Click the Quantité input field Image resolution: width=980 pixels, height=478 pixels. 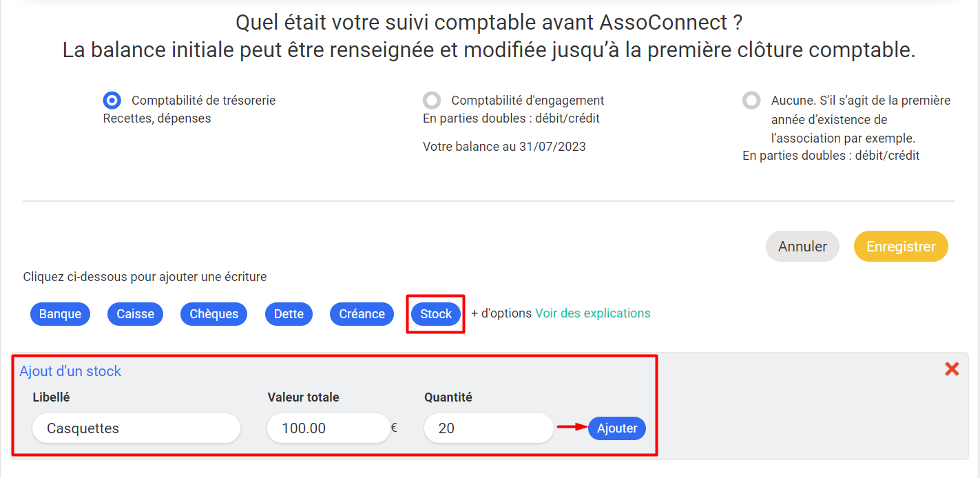tap(488, 428)
